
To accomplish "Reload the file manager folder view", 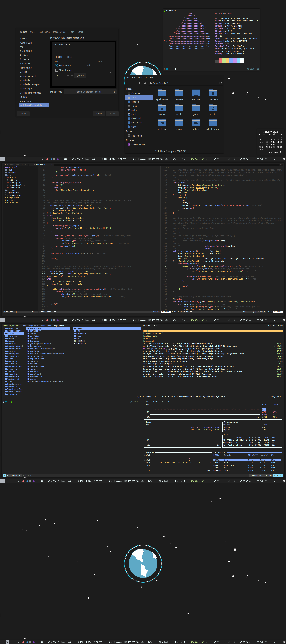I will point(220,83).
